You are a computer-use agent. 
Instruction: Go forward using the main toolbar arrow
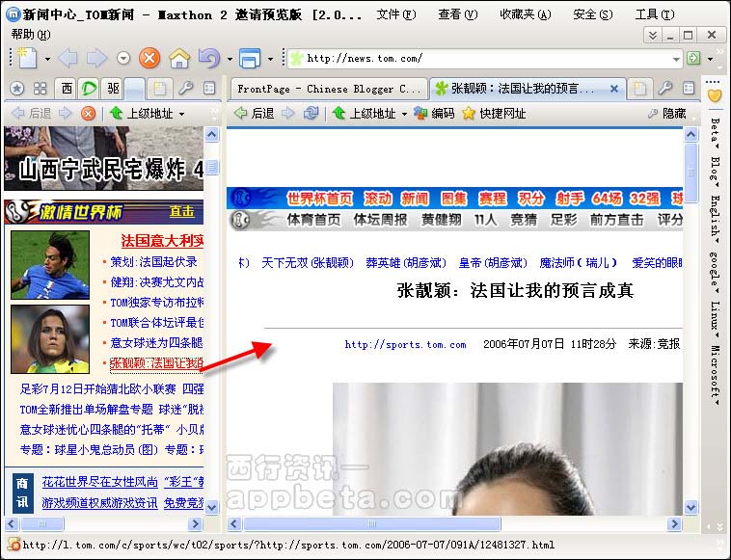pyautogui.click(x=96, y=58)
